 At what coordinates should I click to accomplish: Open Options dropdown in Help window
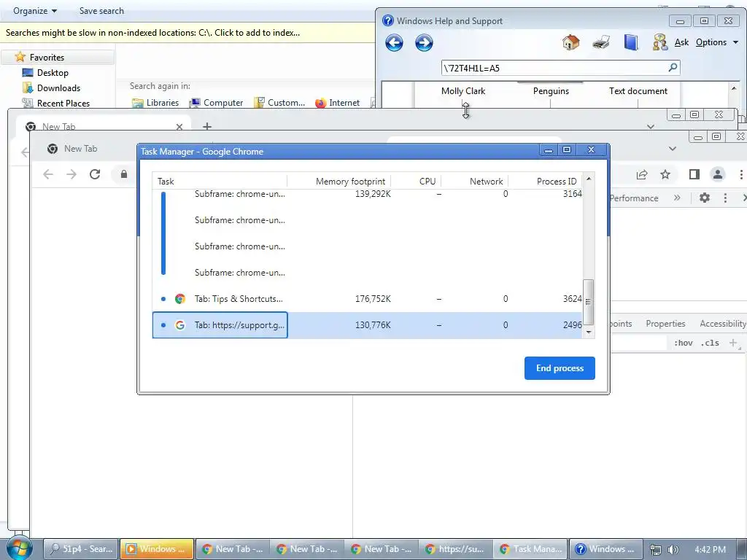717,42
